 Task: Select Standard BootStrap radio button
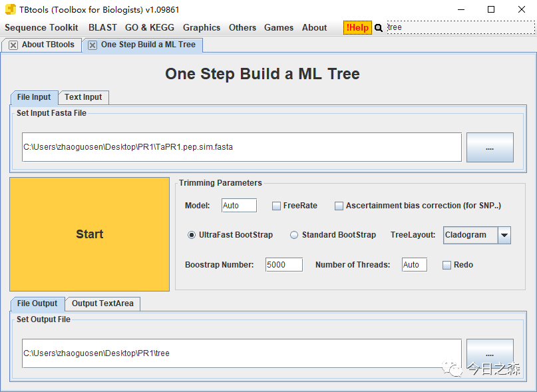(294, 235)
